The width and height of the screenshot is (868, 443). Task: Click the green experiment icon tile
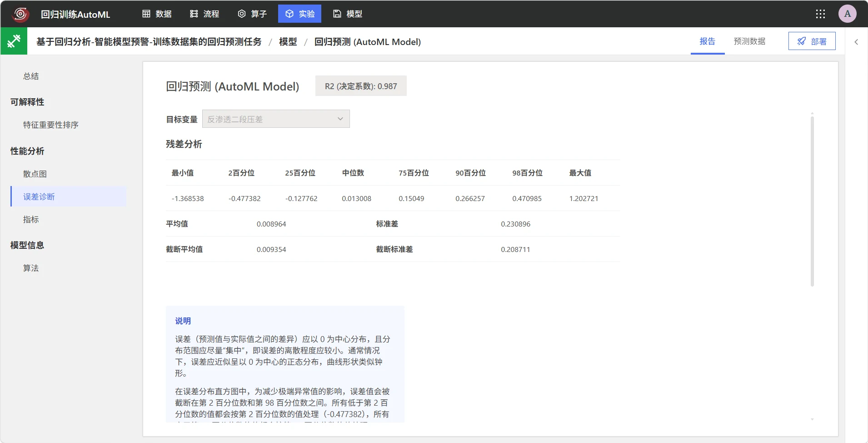click(x=14, y=41)
